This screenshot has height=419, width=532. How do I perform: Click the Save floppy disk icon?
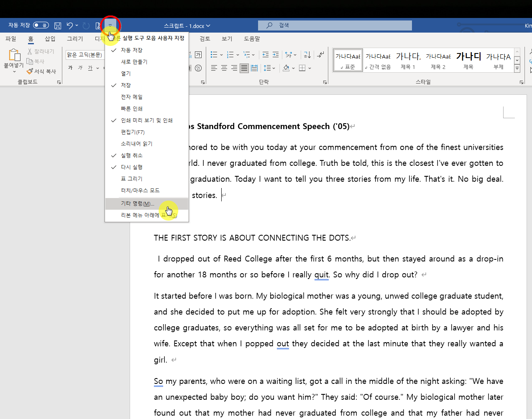(58, 25)
